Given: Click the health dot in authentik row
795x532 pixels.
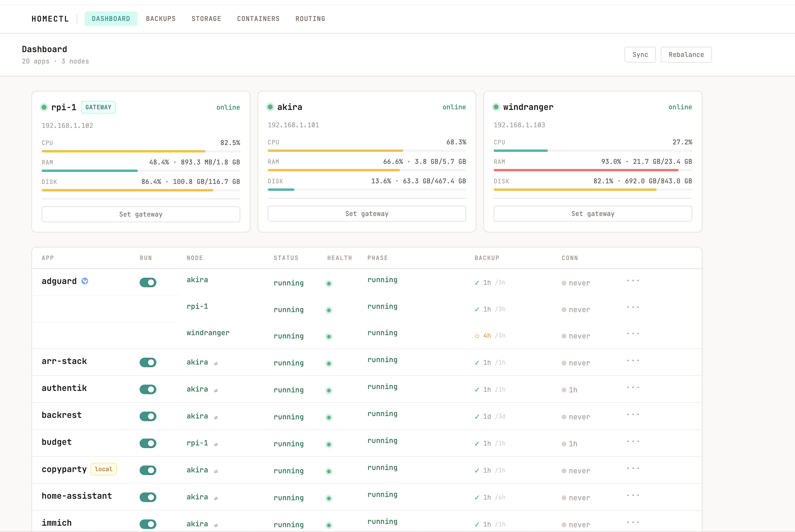Looking at the screenshot, I should point(329,391).
